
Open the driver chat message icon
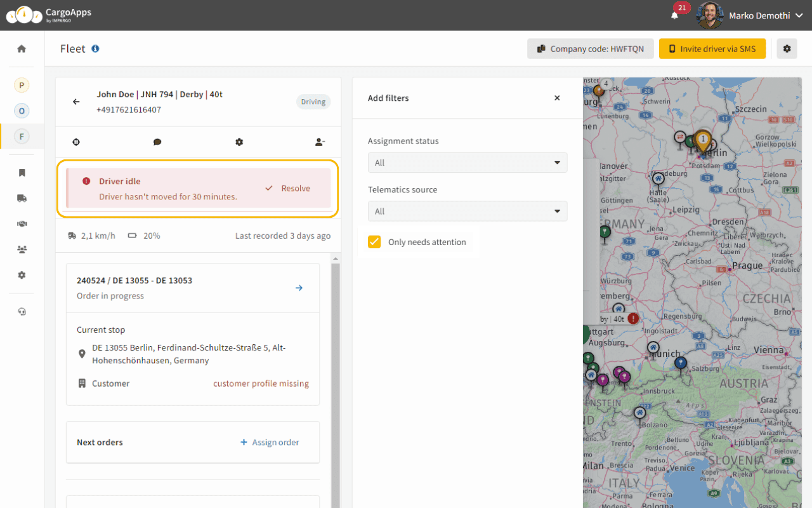[157, 142]
